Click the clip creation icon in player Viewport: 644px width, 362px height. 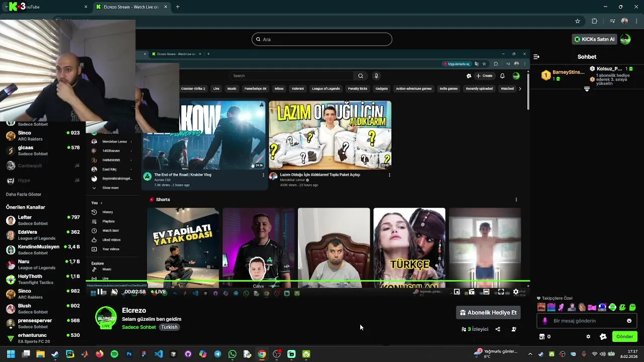tap(471, 292)
